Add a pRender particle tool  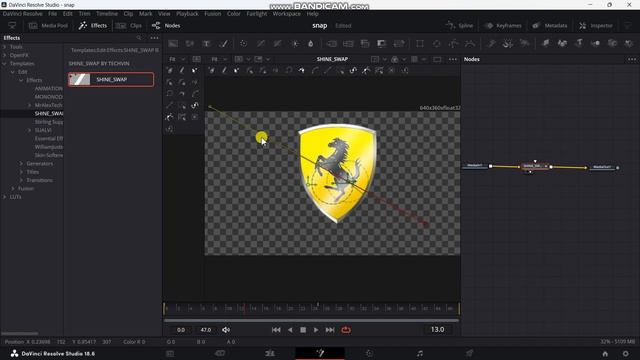(x=524, y=43)
